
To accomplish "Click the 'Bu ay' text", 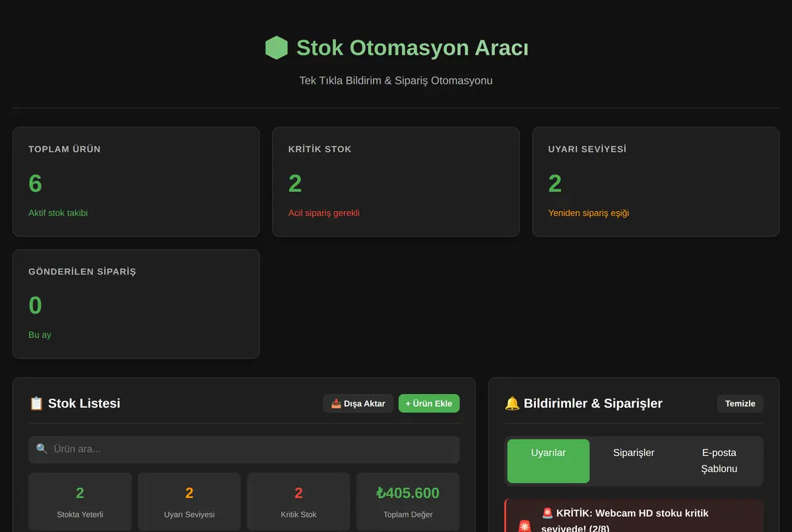I will 40,335.
